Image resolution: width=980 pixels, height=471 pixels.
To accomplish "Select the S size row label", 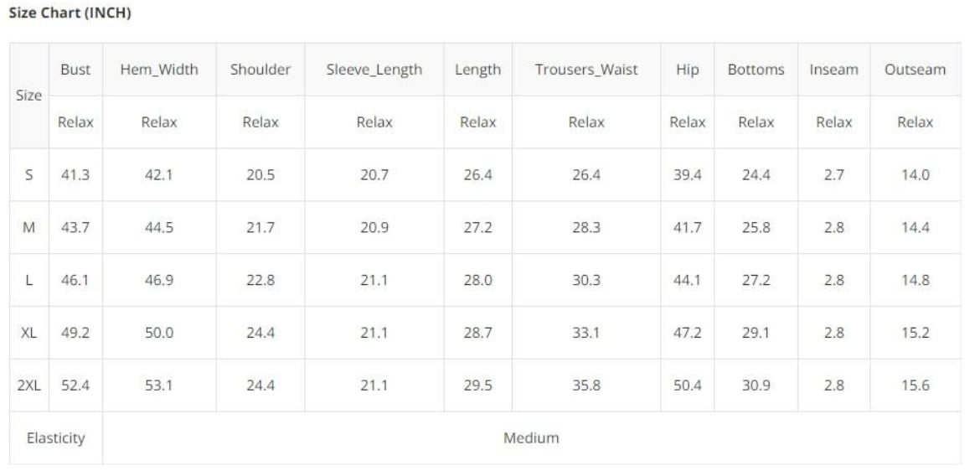I will (29, 175).
